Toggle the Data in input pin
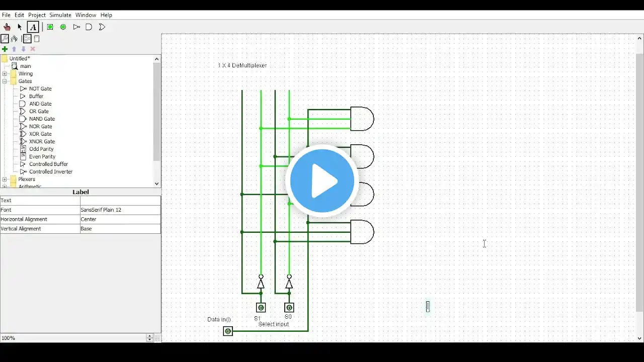Viewport: 644px width, 362px height. (228, 331)
